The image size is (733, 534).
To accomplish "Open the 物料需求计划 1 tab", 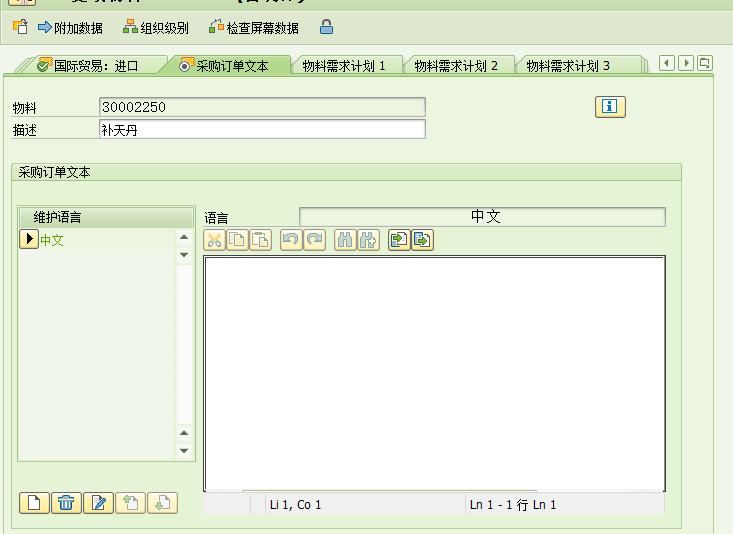I will (343, 66).
